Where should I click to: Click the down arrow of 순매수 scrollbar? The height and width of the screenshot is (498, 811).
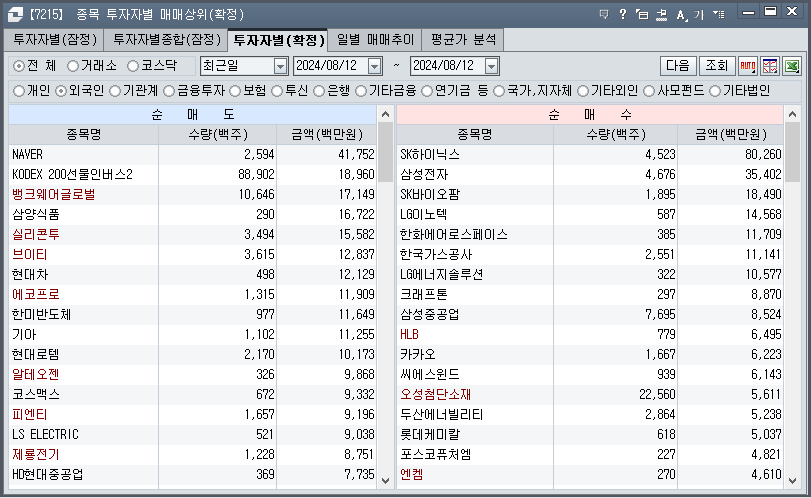[792, 480]
